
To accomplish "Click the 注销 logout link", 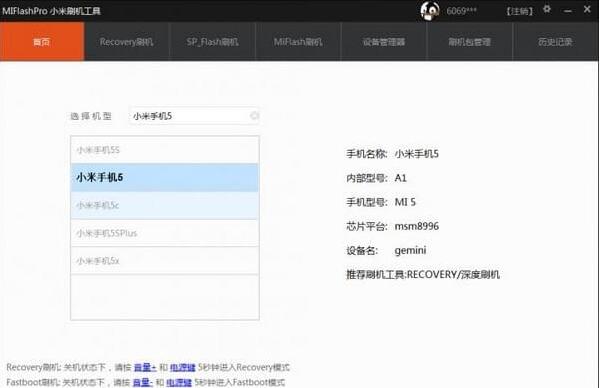I will point(519,11).
